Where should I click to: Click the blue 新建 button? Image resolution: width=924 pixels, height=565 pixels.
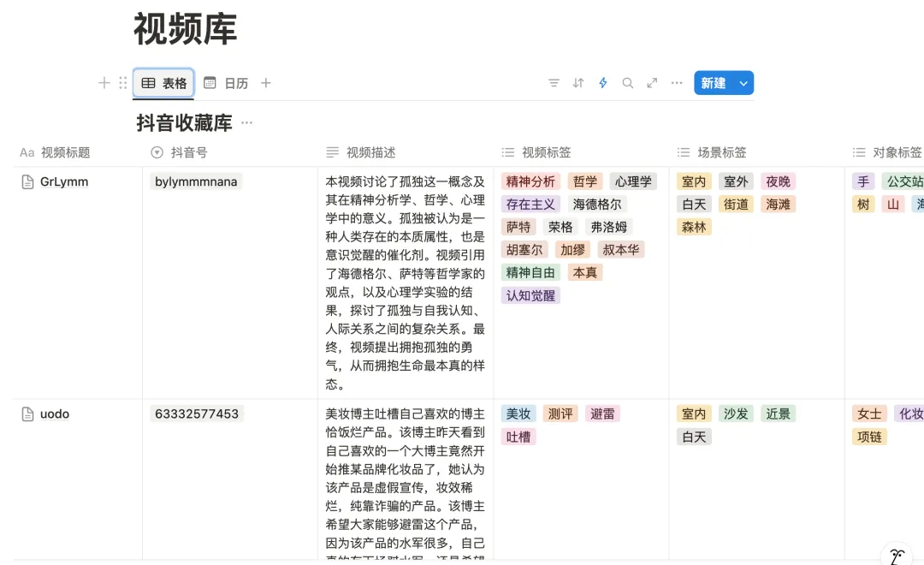tap(715, 83)
